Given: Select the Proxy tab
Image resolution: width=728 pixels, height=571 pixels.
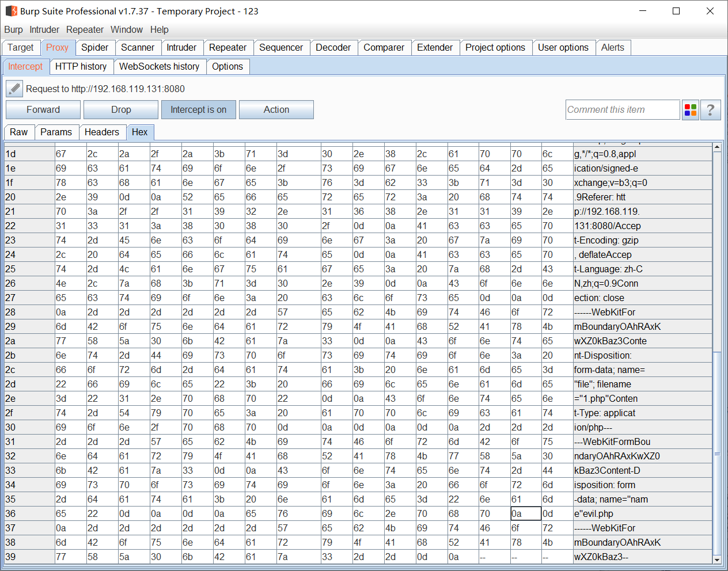Looking at the screenshot, I should point(58,48).
